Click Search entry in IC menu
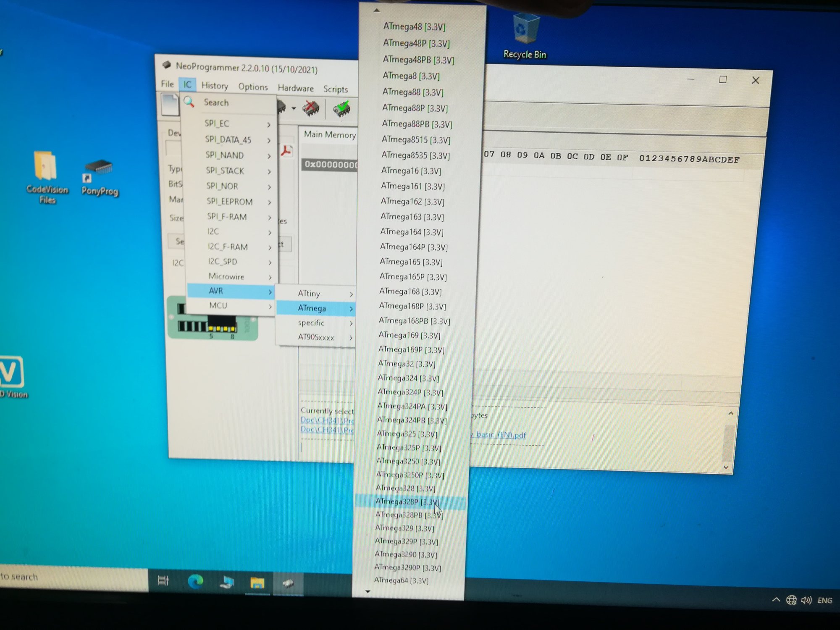 (x=216, y=102)
